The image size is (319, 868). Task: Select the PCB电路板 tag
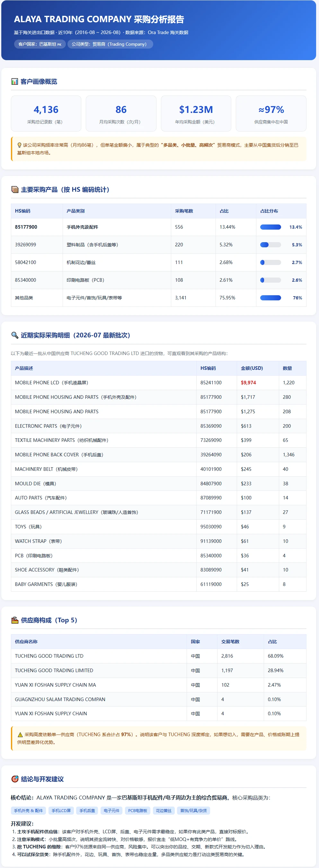pyautogui.click(x=137, y=811)
